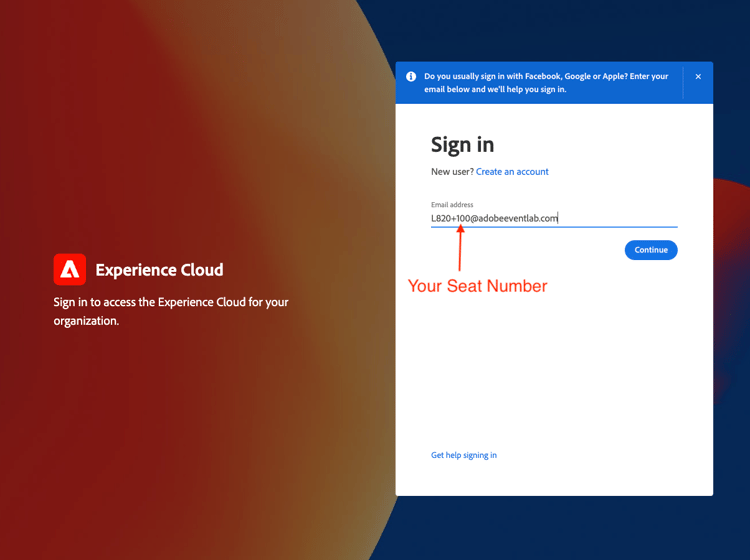750x560 pixels.
Task: Click the Adobe Experience Cloud logo icon
Action: (x=70, y=269)
